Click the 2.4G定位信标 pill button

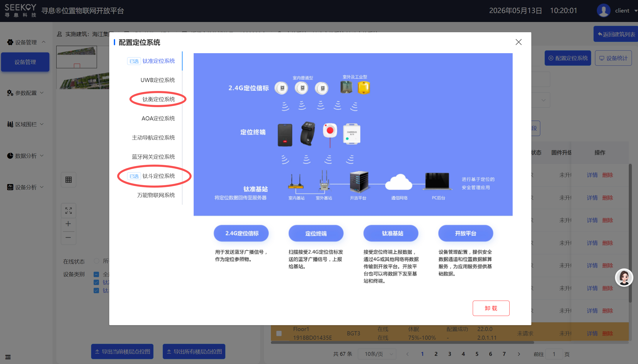tap(241, 233)
